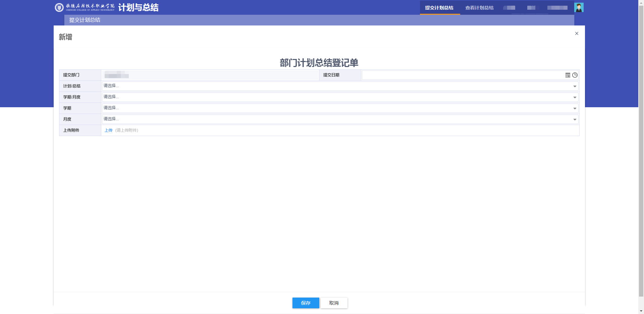Click the vertical scrollbar thumb

pyautogui.click(x=641, y=151)
